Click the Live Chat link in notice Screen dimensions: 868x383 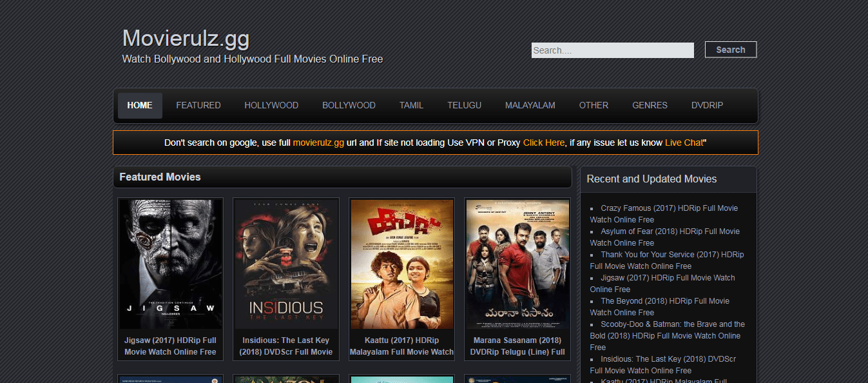[684, 142]
